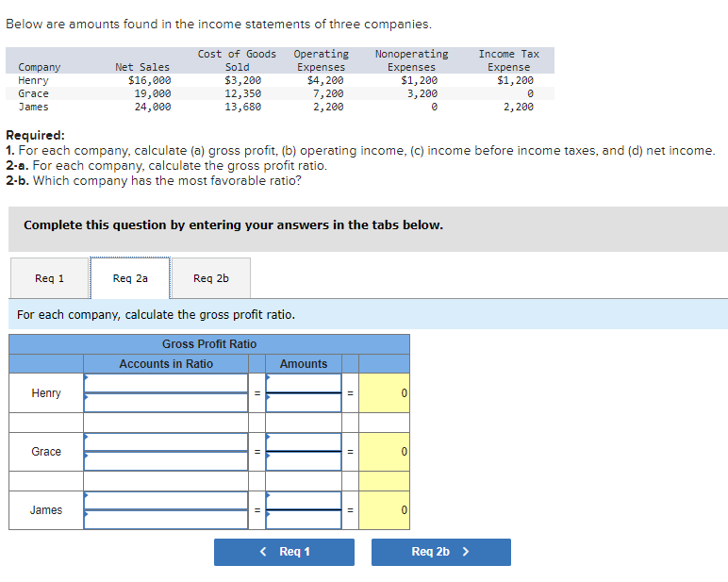The height and width of the screenshot is (582, 728).
Task: Open James's denominator account dropdown
Action: (166, 520)
